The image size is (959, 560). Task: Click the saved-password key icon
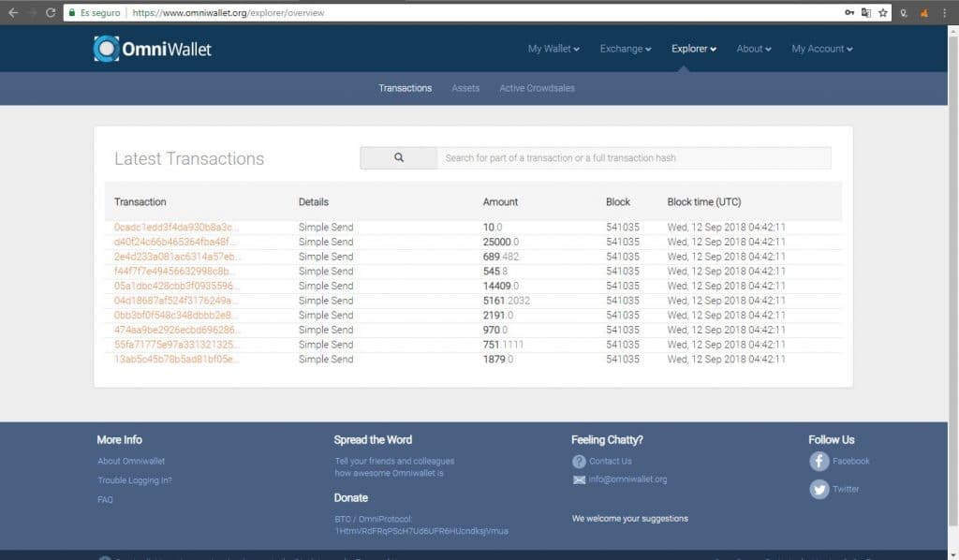point(849,12)
